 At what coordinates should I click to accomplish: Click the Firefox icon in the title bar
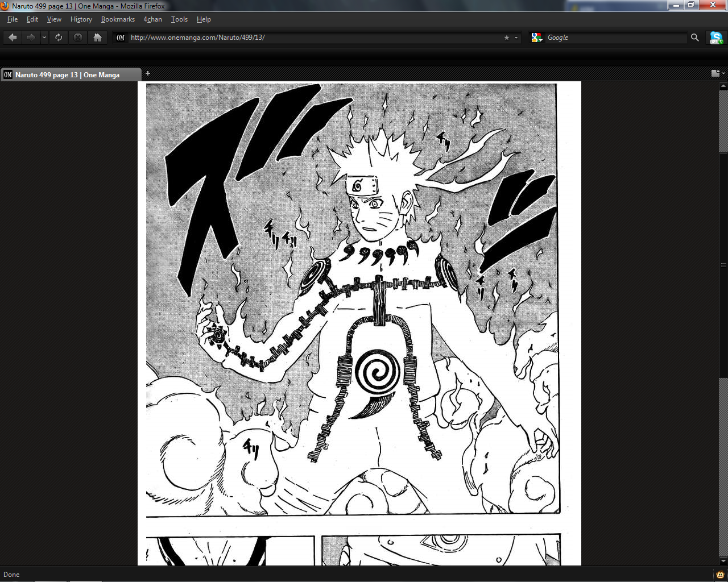pyautogui.click(x=5, y=5)
